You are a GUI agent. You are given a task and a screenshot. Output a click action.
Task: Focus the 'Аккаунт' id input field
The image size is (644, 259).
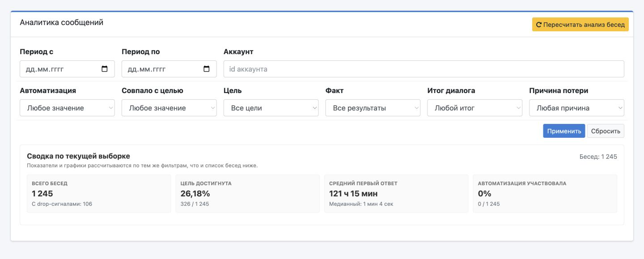[424, 69]
